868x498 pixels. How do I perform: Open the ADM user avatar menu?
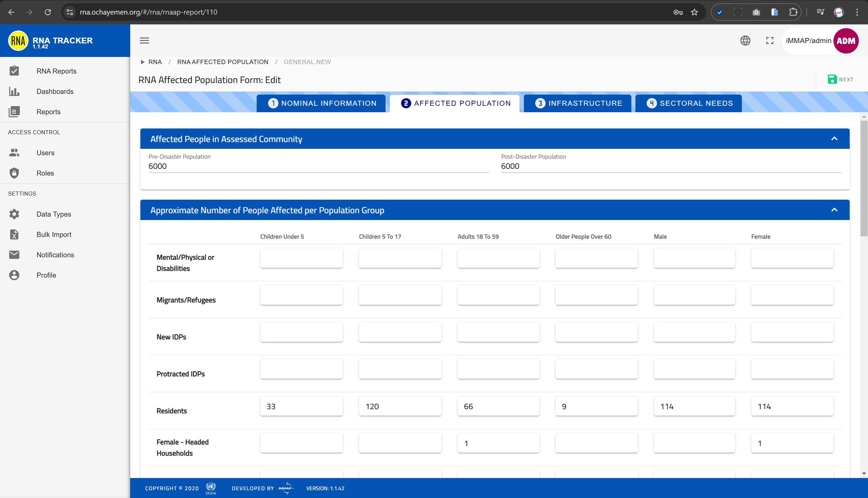[x=846, y=41]
